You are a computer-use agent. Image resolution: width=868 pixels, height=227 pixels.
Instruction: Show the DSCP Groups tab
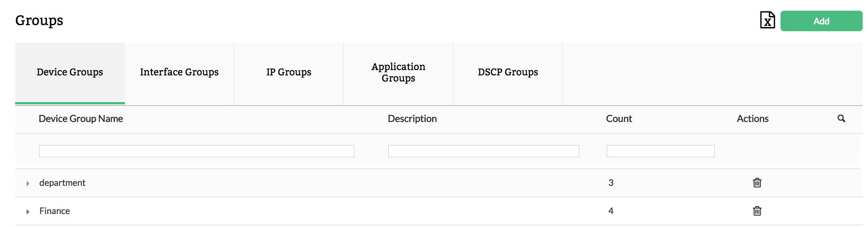pyautogui.click(x=508, y=72)
